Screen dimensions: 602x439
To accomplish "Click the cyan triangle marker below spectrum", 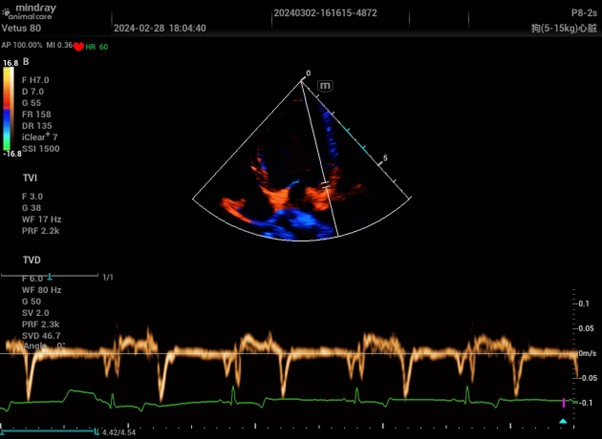I will [x=563, y=422].
